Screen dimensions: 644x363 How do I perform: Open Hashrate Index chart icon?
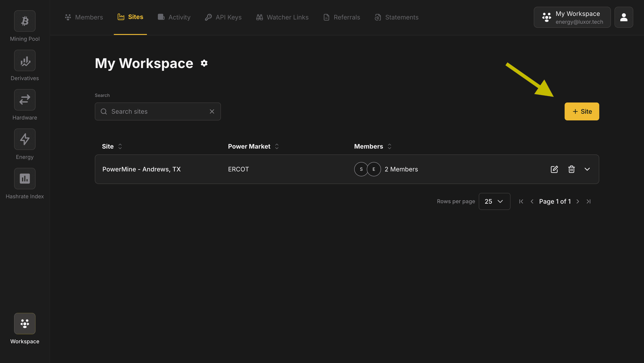(25, 179)
